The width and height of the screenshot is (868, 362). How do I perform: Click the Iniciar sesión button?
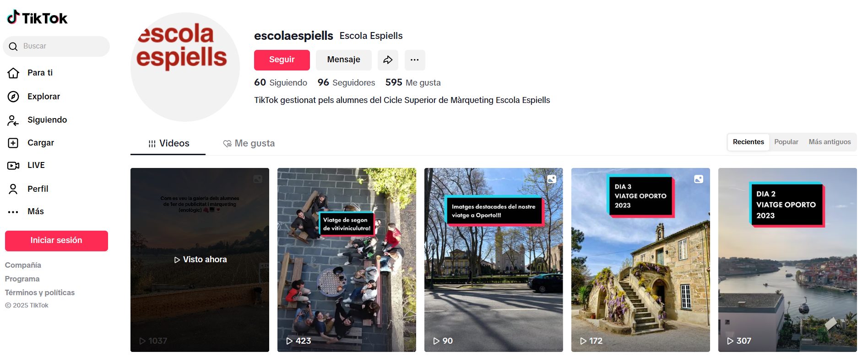pyautogui.click(x=56, y=241)
